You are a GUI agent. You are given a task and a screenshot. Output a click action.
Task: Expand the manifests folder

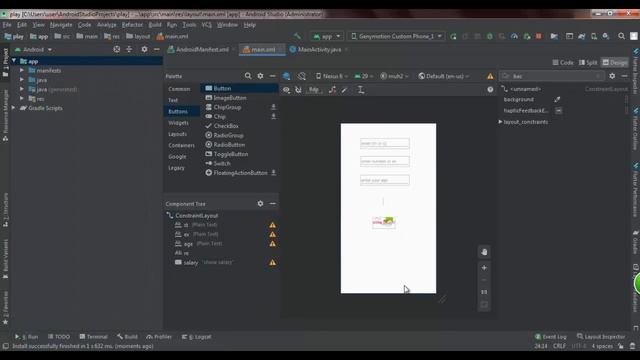tap(22, 70)
